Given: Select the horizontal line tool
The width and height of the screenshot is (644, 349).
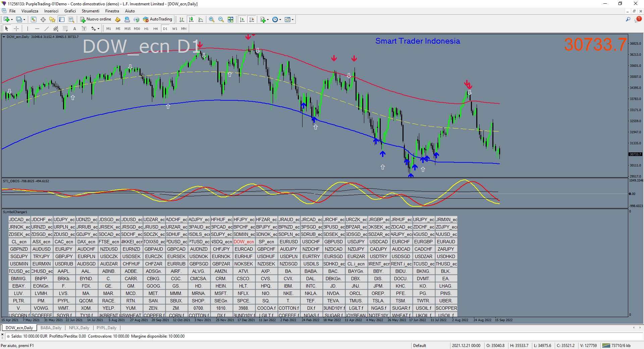Looking at the screenshot, I should coord(37,29).
